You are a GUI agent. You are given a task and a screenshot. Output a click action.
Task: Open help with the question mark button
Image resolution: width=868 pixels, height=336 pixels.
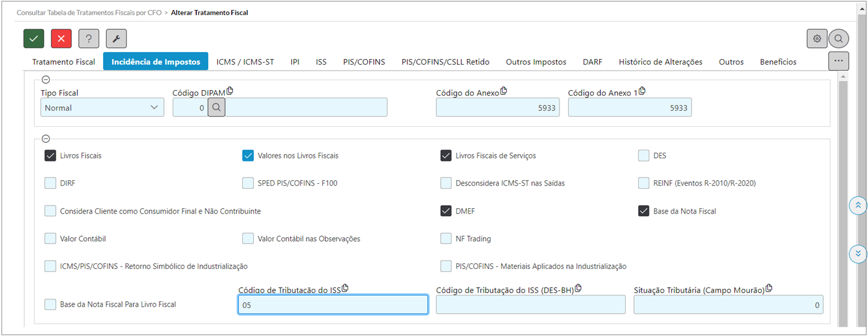click(89, 39)
